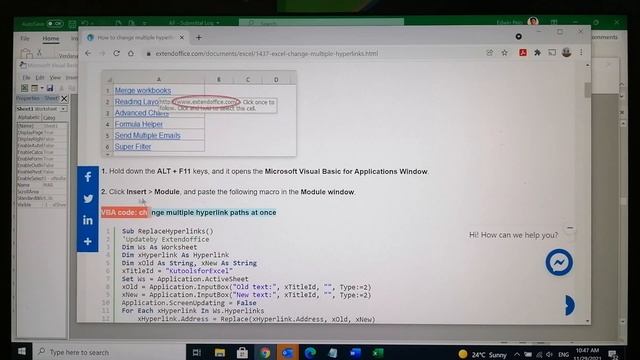
Task: Click the Cut scissors icon in Excel
Action: tap(40, 52)
